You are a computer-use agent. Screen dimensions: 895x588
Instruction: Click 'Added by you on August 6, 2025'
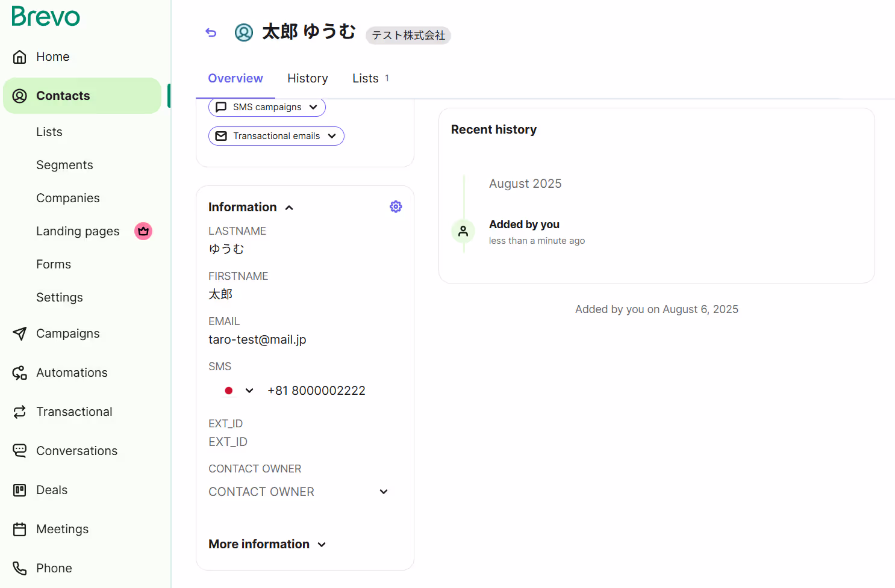[656, 309]
